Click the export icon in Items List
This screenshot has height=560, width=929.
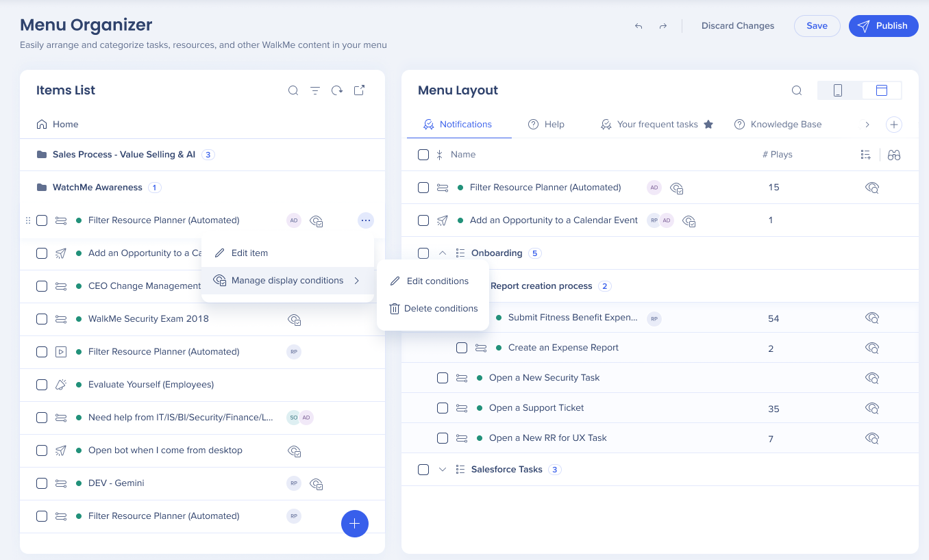click(x=359, y=90)
